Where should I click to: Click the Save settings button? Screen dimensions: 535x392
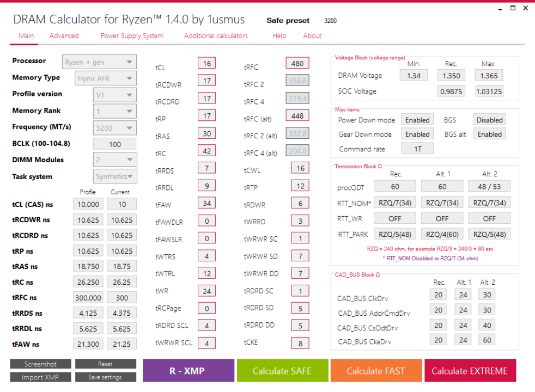106,377
